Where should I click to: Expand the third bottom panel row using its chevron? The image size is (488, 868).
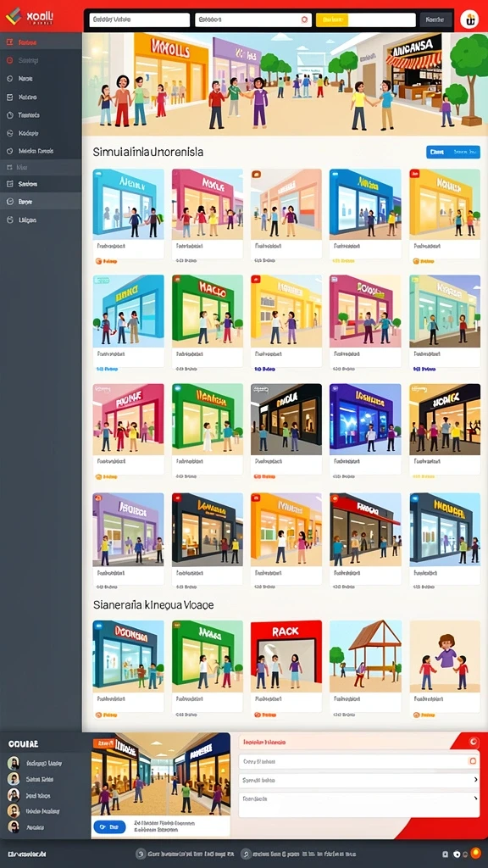(476, 798)
